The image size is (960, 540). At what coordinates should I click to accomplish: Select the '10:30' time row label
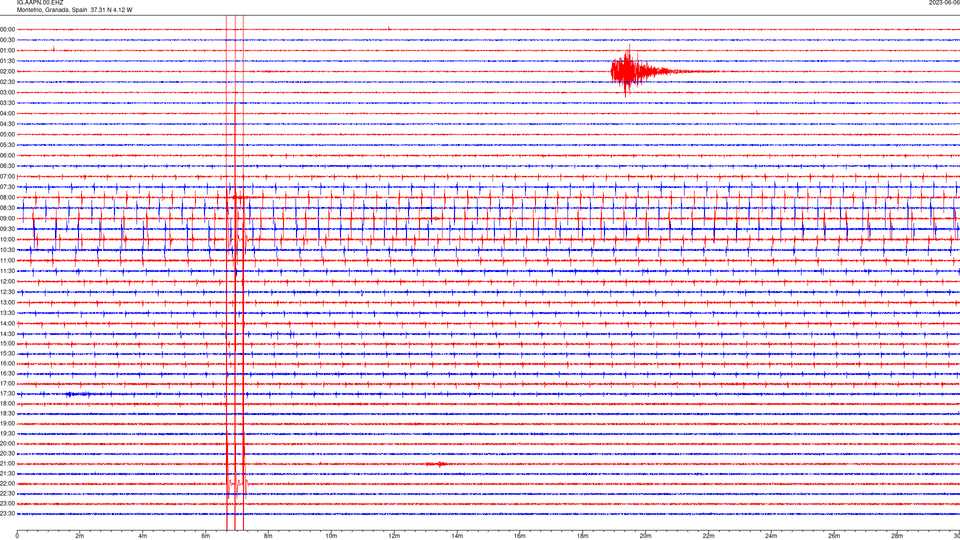click(7, 250)
